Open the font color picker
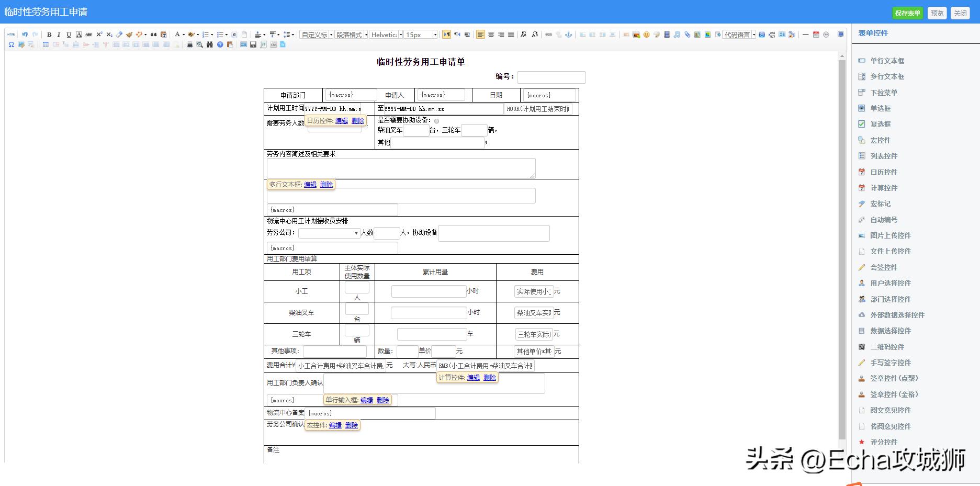The width and height of the screenshot is (980, 486). click(178, 35)
